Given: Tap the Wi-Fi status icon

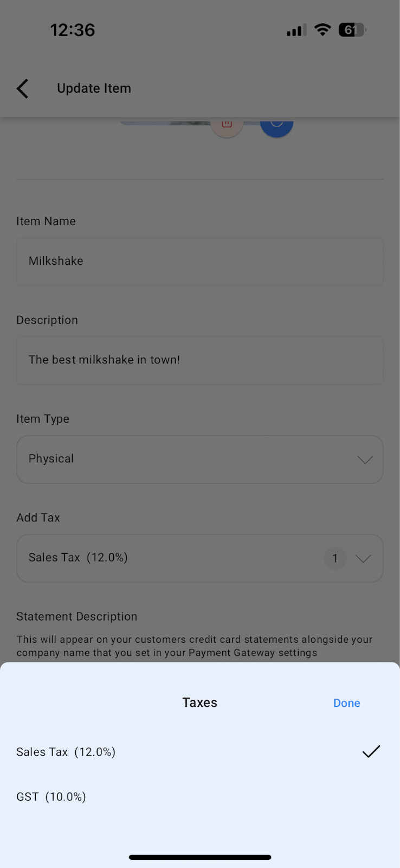Looking at the screenshot, I should pos(322,30).
